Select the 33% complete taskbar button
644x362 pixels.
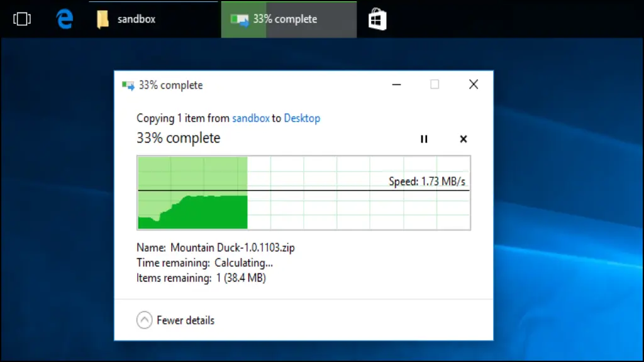point(289,19)
